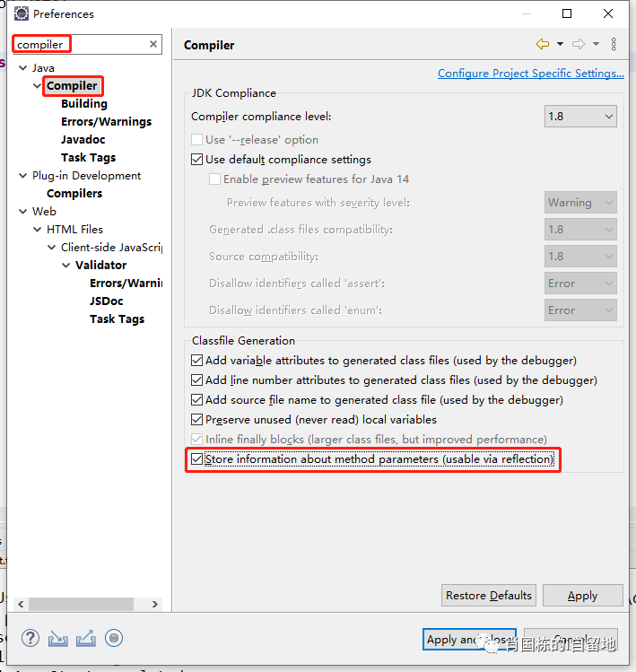Toggle Add line number attributes checkbox

(196, 380)
